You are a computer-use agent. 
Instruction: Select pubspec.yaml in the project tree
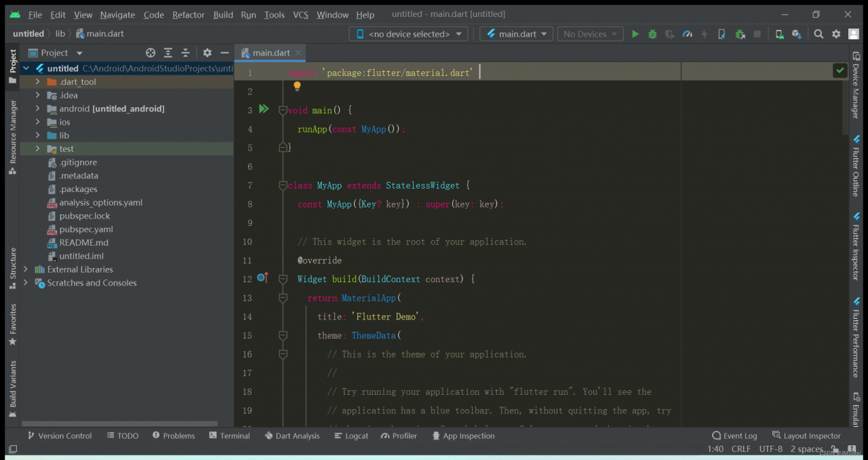point(85,229)
